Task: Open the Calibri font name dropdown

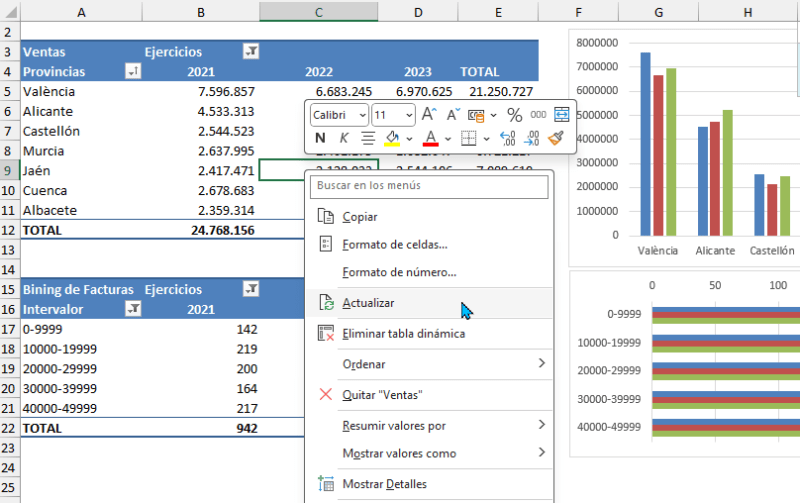Action: pyautogui.click(x=362, y=115)
